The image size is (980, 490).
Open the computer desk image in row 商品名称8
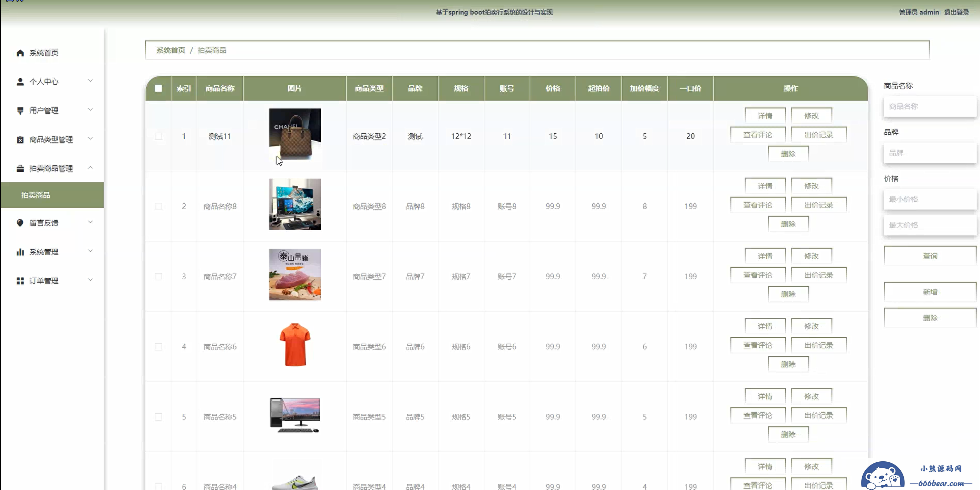tap(295, 204)
